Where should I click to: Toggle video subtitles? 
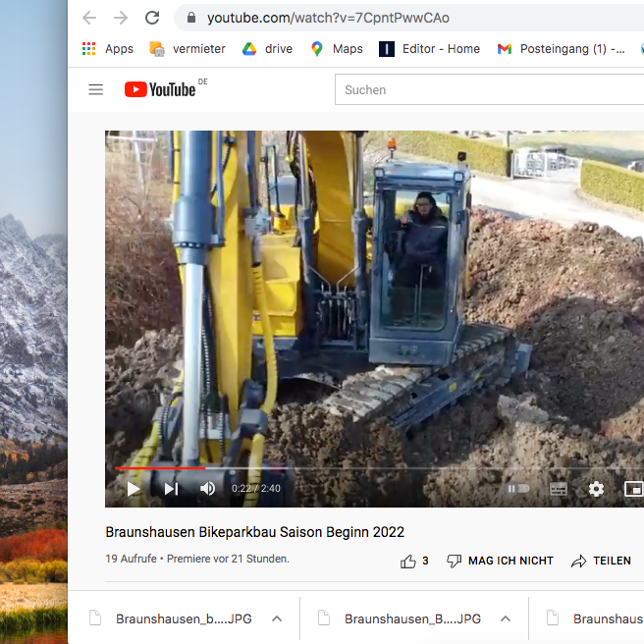click(x=559, y=489)
